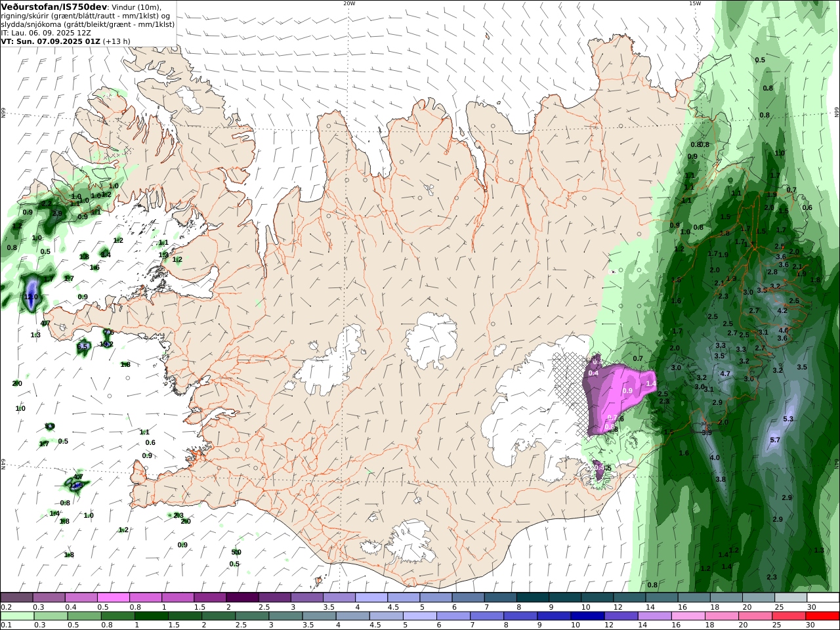Click the '0.4' value in the purple snowfall area

[x=593, y=373]
